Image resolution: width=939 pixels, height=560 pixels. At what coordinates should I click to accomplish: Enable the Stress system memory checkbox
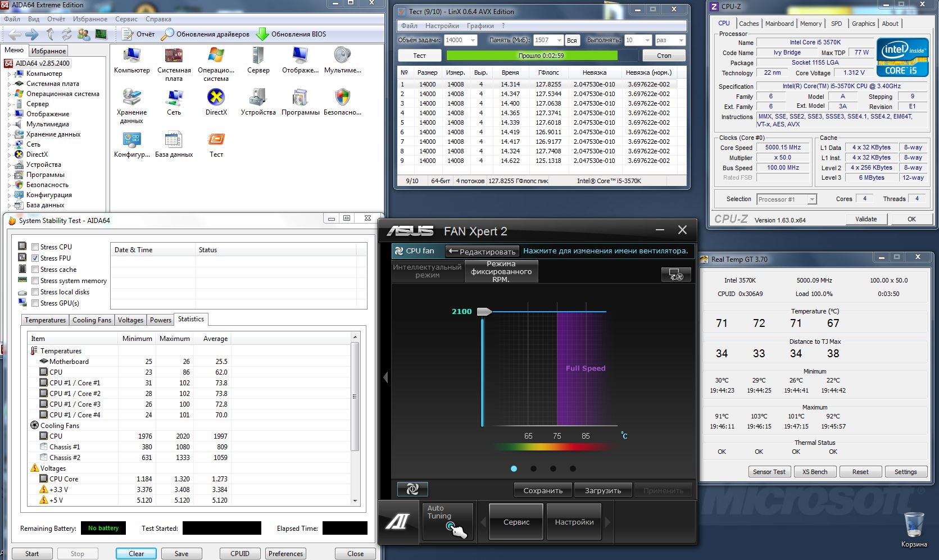35,281
